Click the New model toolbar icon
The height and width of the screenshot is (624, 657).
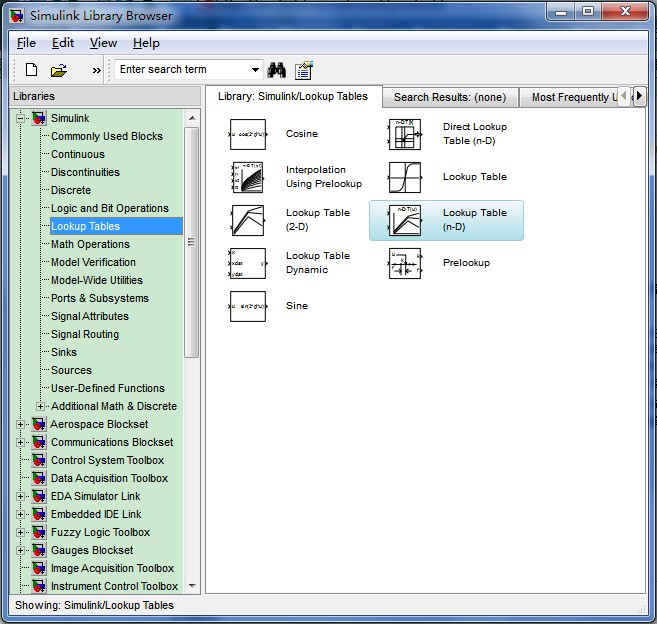(x=31, y=70)
